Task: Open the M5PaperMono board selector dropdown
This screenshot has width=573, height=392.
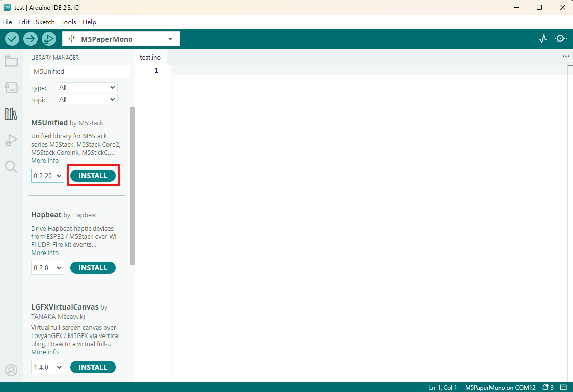Action: [x=121, y=39]
